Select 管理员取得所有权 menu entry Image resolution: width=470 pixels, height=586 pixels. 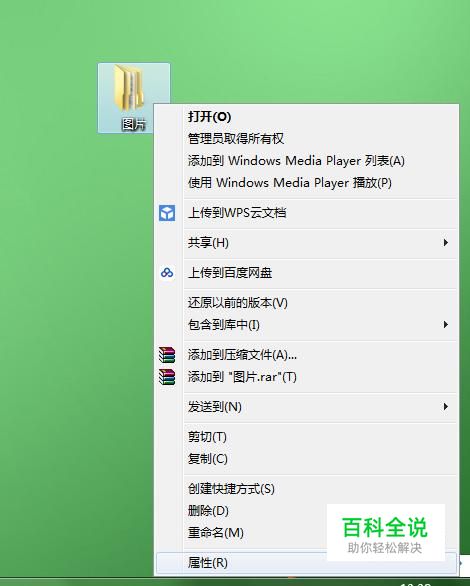click(306, 139)
